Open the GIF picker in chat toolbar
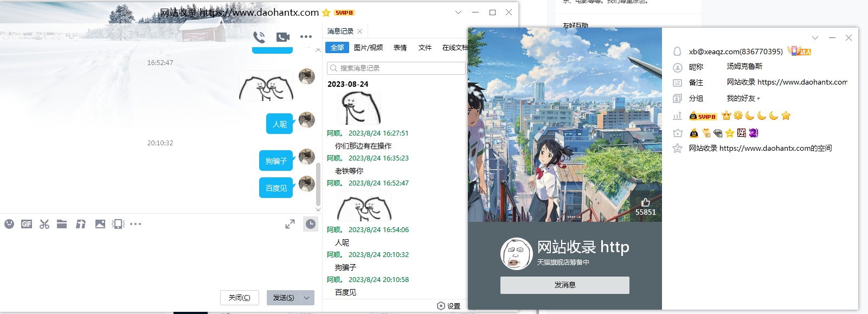This screenshot has height=314, width=868. click(x=27, y=224)
